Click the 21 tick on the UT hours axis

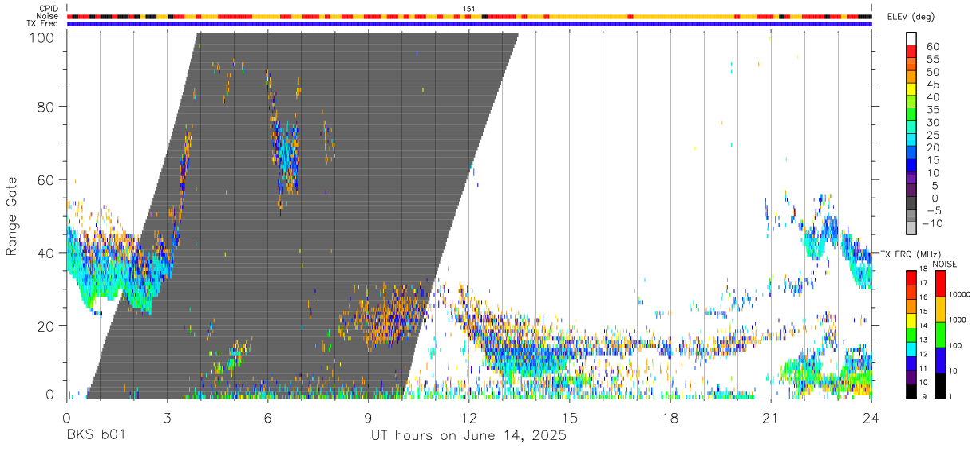click(771, 417)
